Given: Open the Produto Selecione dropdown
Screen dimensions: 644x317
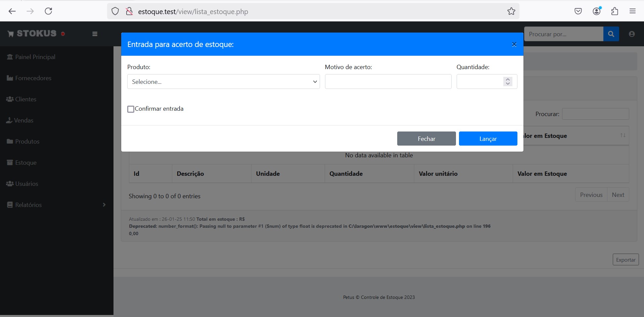Looking at the screenshot, I should tap(223, 82).
